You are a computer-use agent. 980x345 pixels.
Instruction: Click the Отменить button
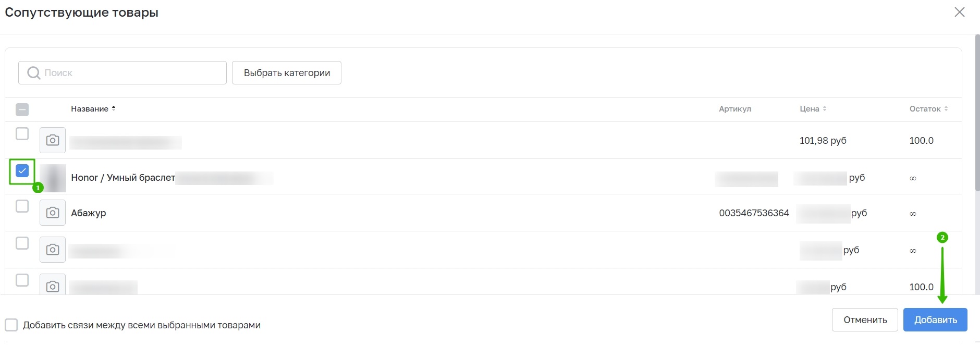click(x=865, y=320)
